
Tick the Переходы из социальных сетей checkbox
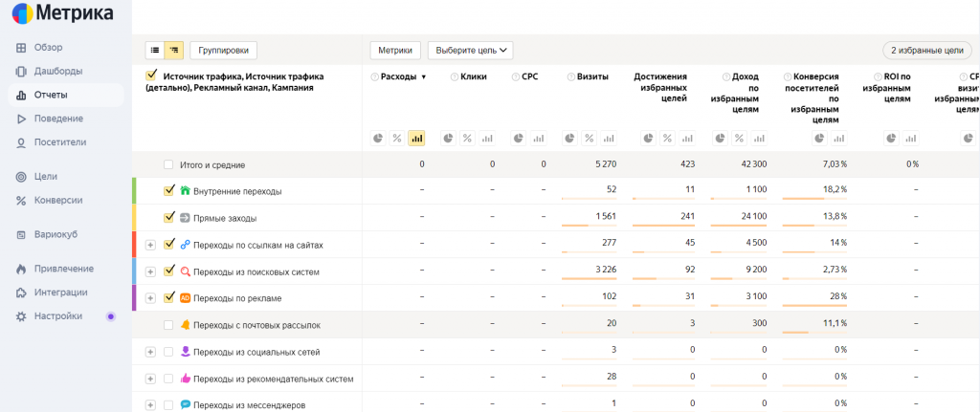[168, 352]
